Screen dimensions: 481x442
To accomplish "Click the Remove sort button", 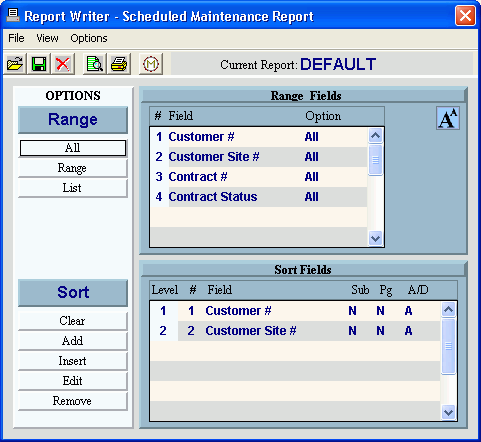I will pyautogui.click(x=73, y=401).
